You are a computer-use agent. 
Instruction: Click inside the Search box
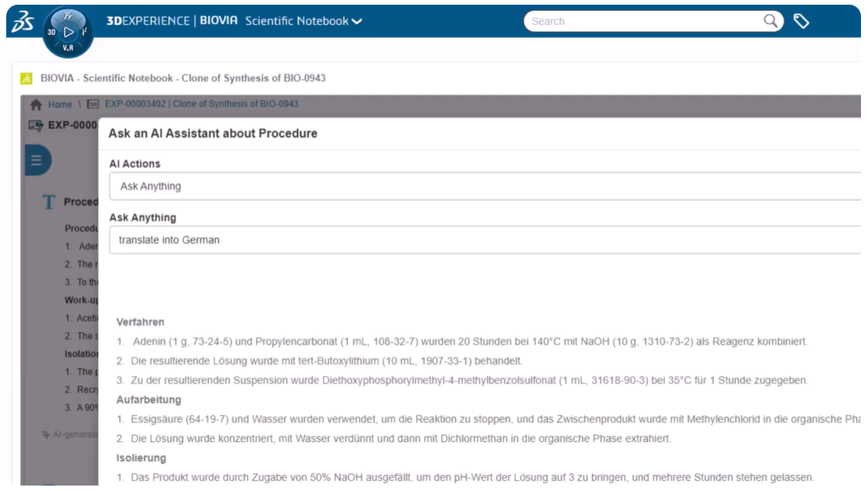[x=626, y=21]
